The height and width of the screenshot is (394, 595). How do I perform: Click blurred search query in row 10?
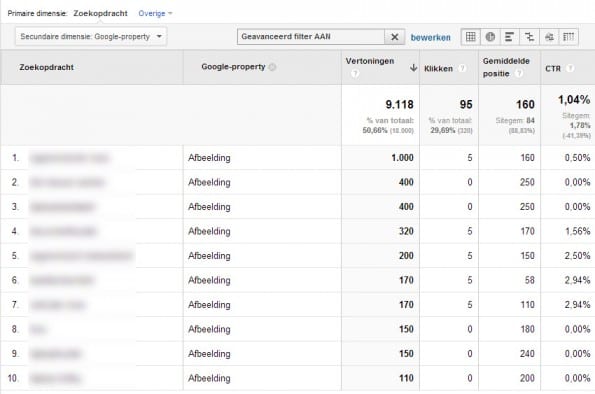(x=55, y=378)
